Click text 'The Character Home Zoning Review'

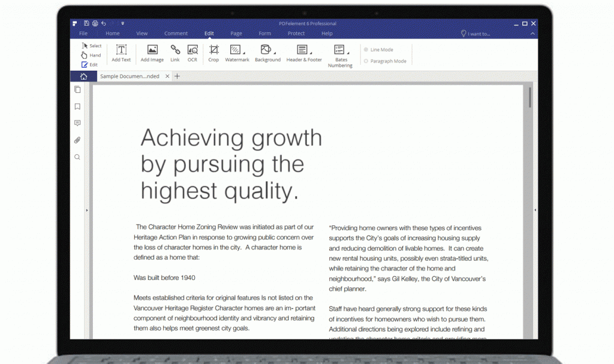[x=187, y=227]
